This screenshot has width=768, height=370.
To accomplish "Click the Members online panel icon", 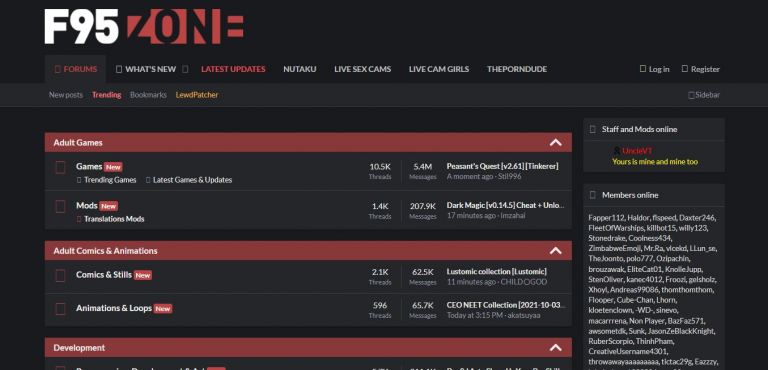I will 593,195.
